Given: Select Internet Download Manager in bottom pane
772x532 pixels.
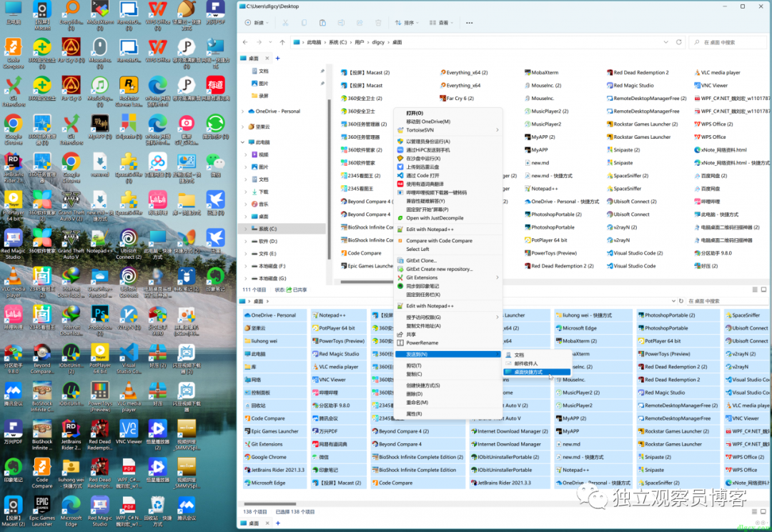Looking at the screenshot, I should tap(505, 444).
